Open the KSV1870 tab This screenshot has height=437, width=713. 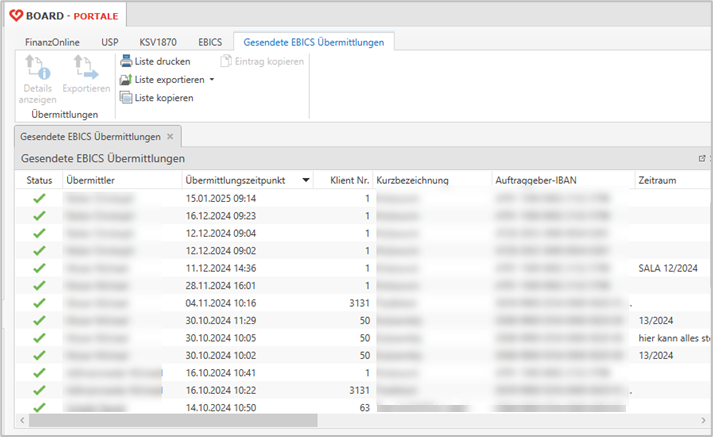point(158,42)
